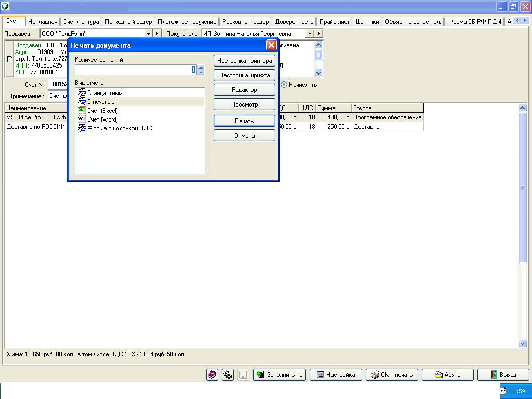The image size is (532, 399).
Task: Select the Счет (Excel) report type
Action: [x=102, y=111]
